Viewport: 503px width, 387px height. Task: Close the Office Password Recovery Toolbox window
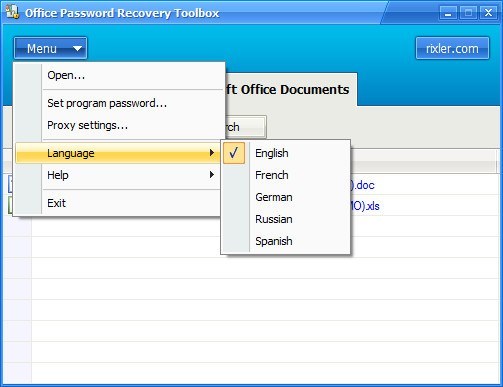pos(488,13)
